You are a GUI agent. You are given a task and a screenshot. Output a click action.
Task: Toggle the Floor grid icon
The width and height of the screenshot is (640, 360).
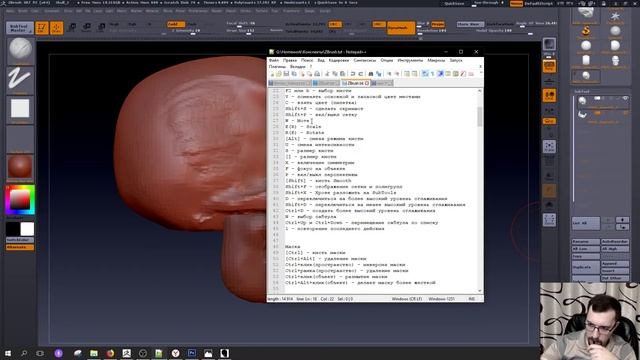549,81
